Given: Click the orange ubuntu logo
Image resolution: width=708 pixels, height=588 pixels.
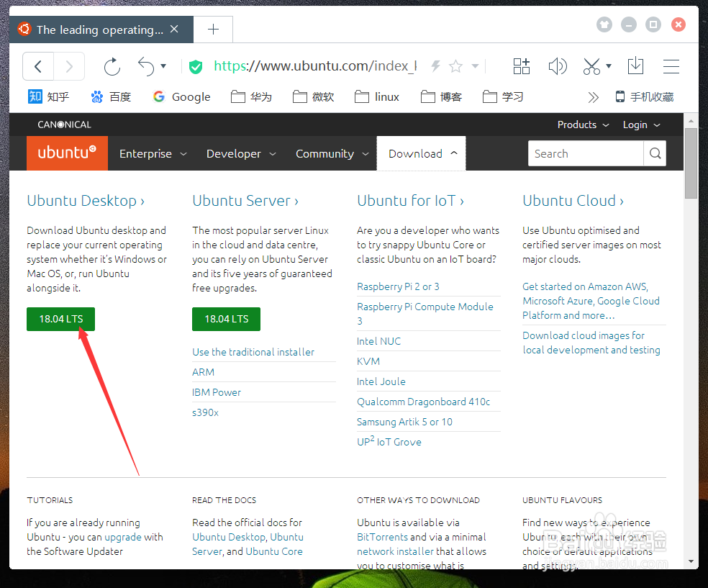Looking at the screenshot, I should pos(68,153).
